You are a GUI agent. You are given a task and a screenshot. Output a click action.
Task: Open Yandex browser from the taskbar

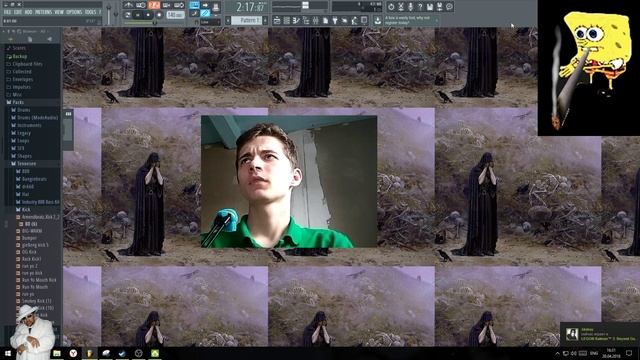[x=73, y=353]
